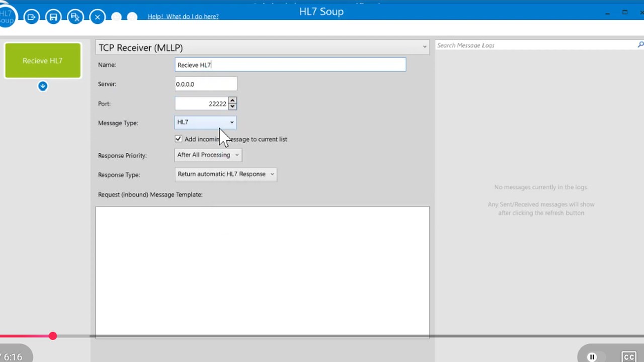Open the Response Type 'Return automatic HL7 Response' dropdown

(x=225, y=174)
